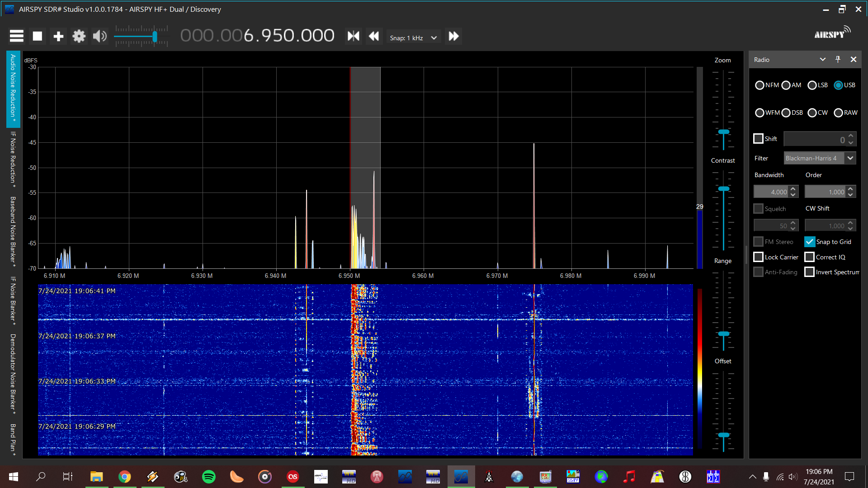Viewport: 868px width, 488px height.
Task: Adjust the Range slider
Action: tap(724, 334)
